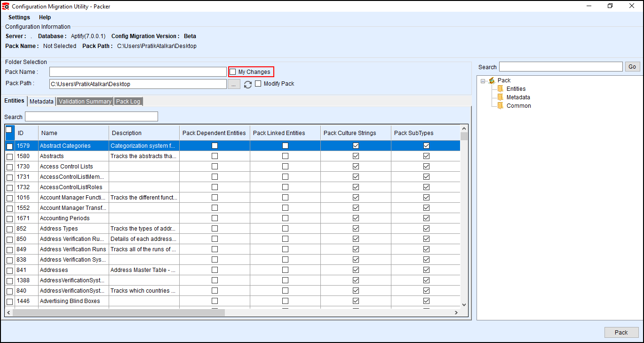The height and width of the screenshot is (343, 644).
Task: Check Pack Dependent Entities for Abstract Categories
Action: (215, 146)
